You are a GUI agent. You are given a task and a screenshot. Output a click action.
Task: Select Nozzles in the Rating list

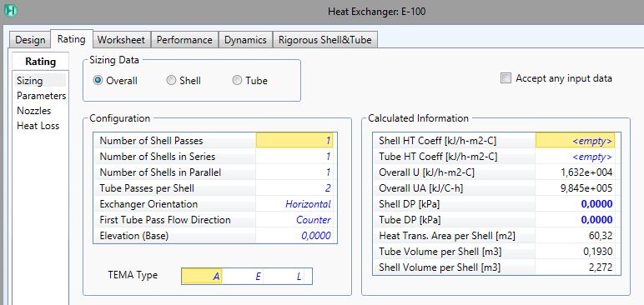click(x=33, y=111)
